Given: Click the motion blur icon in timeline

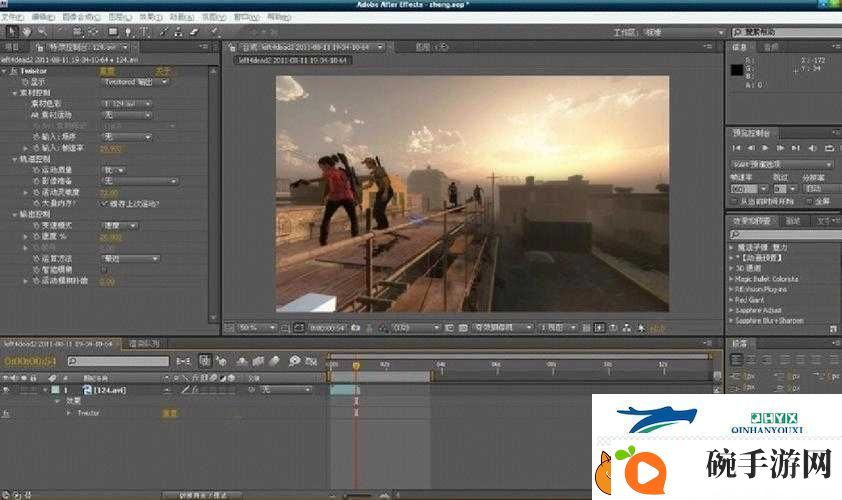Looking at the screenshot, I should point(274,361).
